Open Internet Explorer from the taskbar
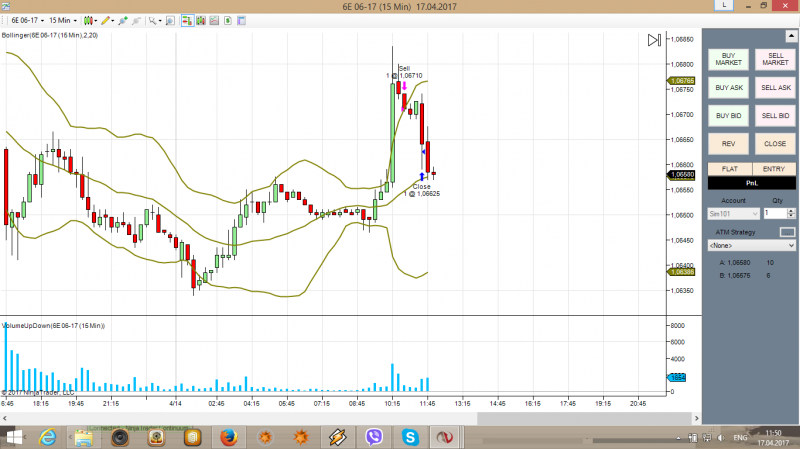This screenshot has width=800, height=449. coord(48,437)
